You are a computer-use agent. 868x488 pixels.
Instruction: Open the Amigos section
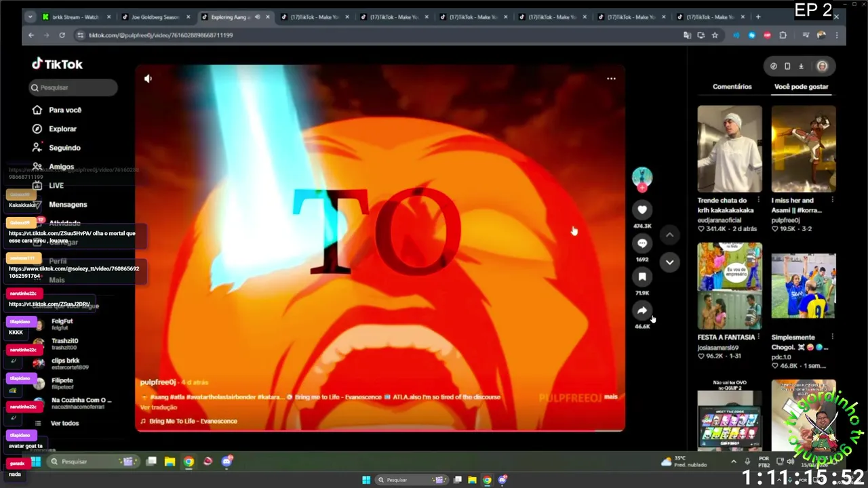[x=53, y=167]
